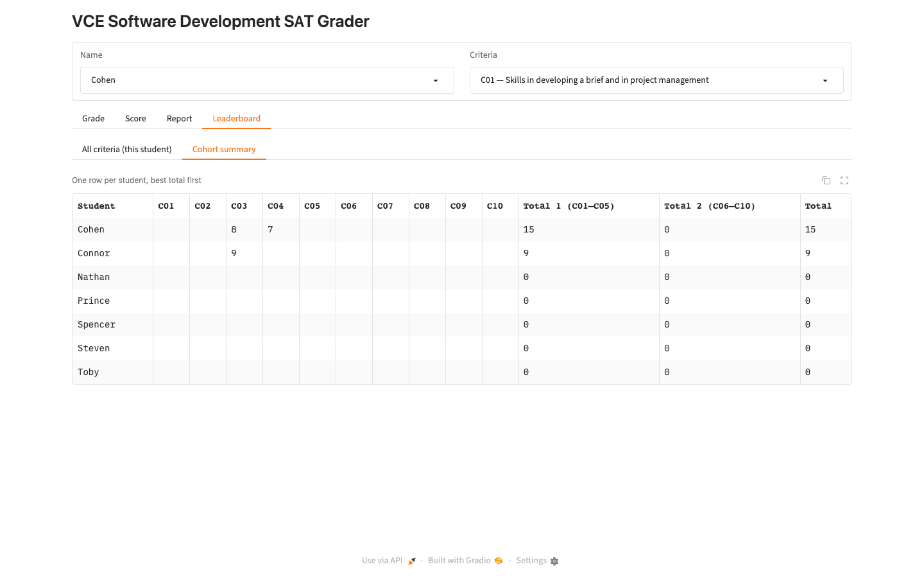Select the Cohort summary sub-tab

pyautogui.click(x=224, y=150)
